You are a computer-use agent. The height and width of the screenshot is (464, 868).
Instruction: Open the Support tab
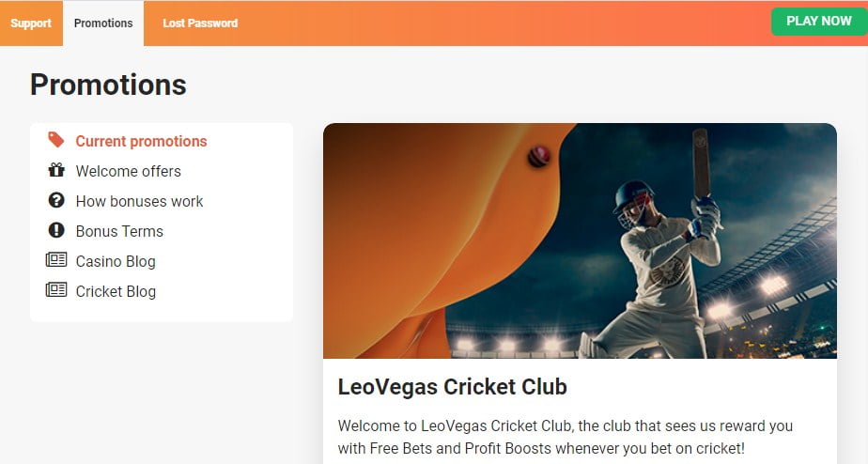tap(31, 23)
